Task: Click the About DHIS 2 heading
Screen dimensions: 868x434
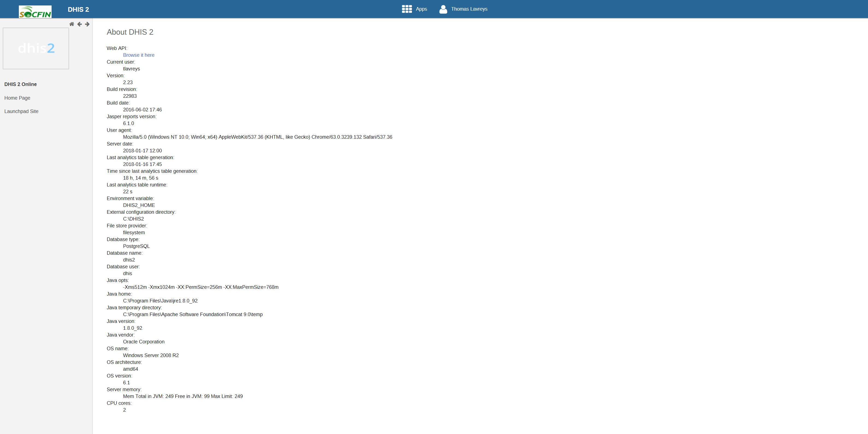Action: [x=130, y=32]
